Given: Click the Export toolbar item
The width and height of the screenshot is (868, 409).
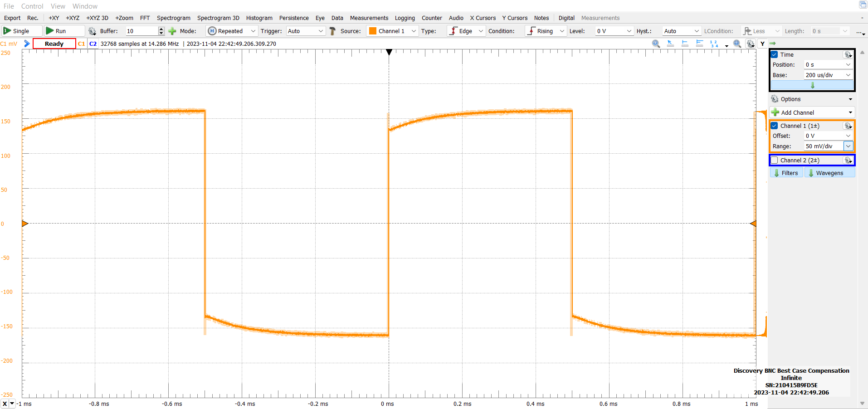Looking at the screenshot, I should [12, 18].
